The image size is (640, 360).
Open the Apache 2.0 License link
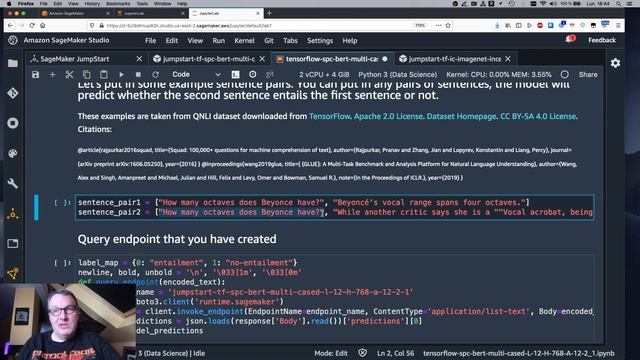coord(388,116)
